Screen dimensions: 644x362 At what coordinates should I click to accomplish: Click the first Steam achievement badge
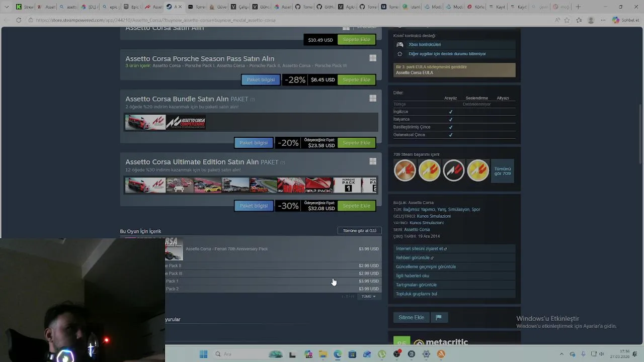[405, 170]
